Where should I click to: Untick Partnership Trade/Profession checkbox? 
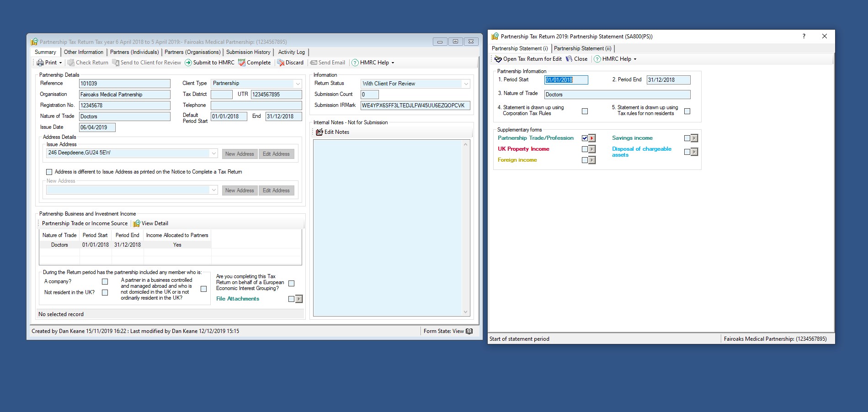pos(585,138)
